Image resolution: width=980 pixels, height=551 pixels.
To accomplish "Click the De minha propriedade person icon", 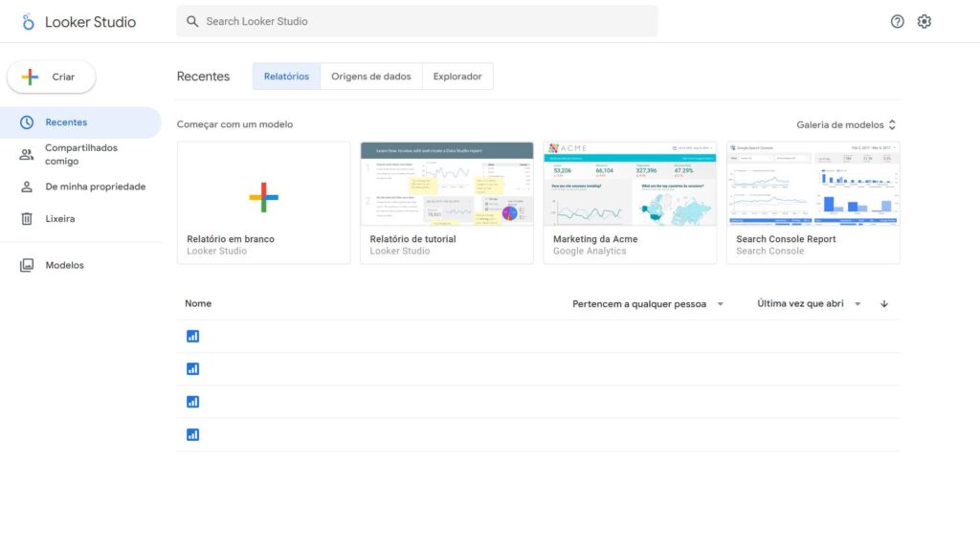I will click(28, 186).
